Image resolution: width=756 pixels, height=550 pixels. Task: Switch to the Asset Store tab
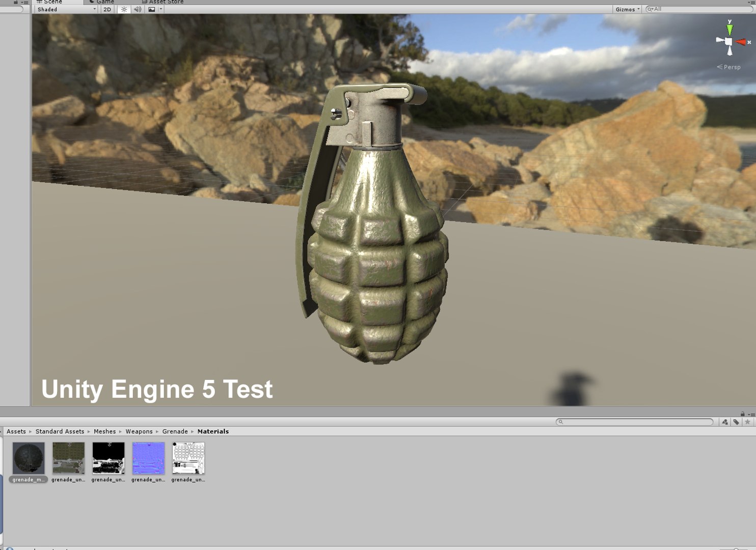pos(163,2)
